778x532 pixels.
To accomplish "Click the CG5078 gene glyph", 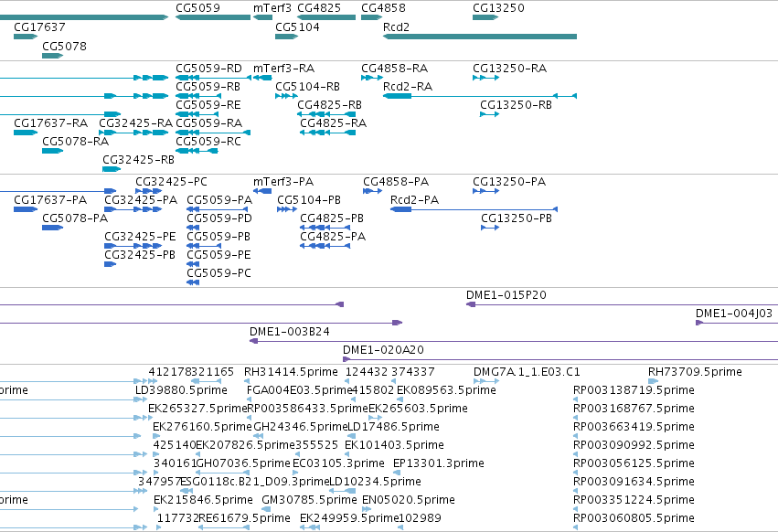I will pyautogui.click(x=53, y=56).
